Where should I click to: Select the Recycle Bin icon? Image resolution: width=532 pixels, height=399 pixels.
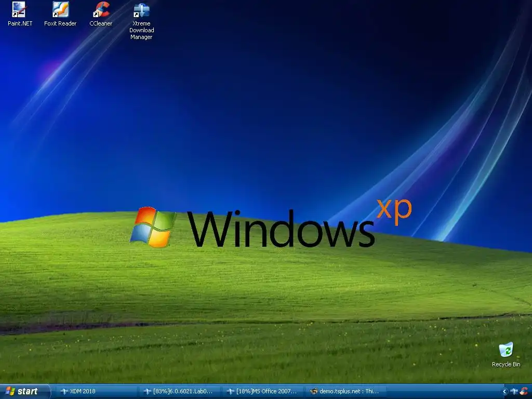[x=506, y=355]
